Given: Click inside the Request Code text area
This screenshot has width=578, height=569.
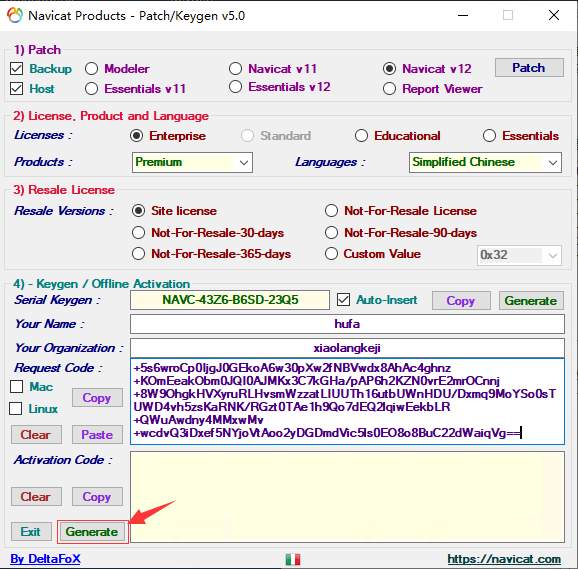Looking at the screenshot, I should pos(347,401).
